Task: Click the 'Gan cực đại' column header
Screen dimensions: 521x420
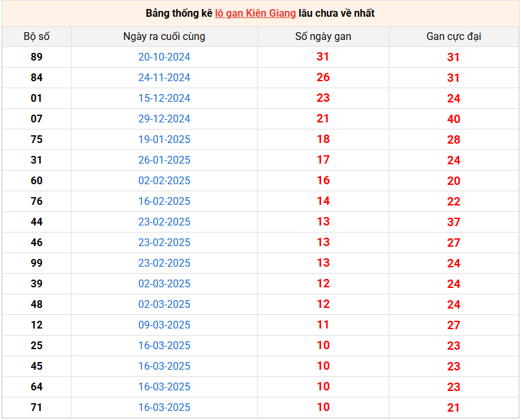Action: (x=453, y=37)
